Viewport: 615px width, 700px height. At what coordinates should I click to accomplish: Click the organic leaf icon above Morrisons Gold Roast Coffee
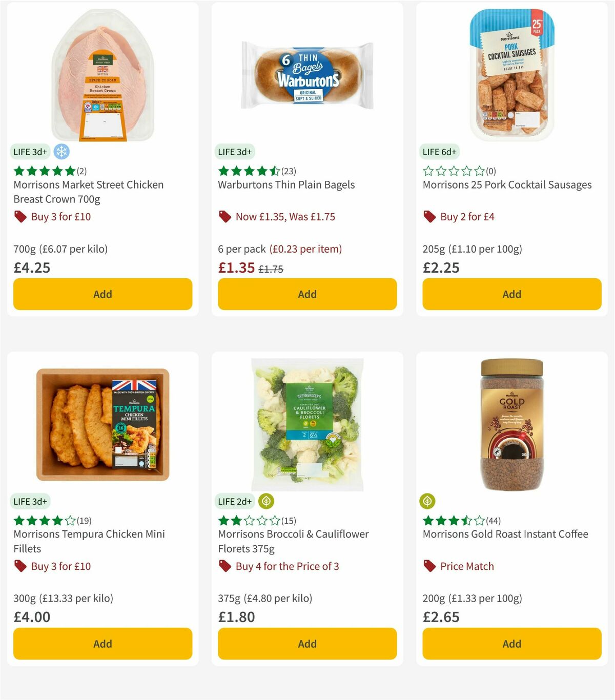[428, 501]
